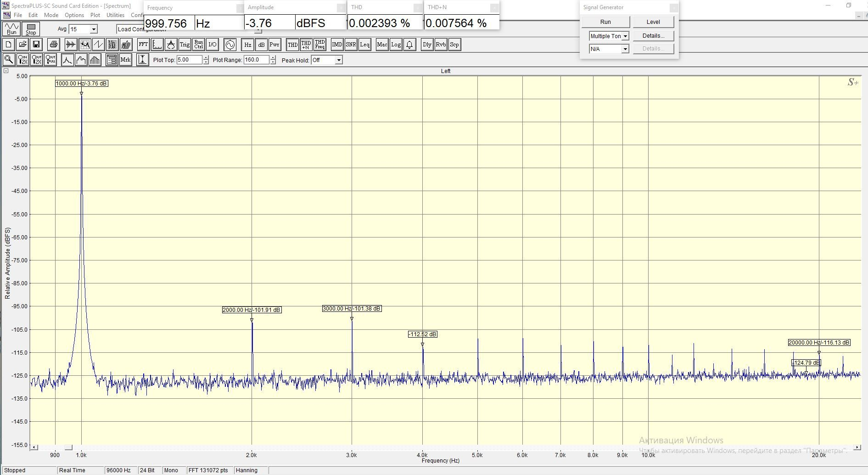Toggle the THD+N measurement utility
The width and height of the screenshot is (868, 475).
click(306, 45)
